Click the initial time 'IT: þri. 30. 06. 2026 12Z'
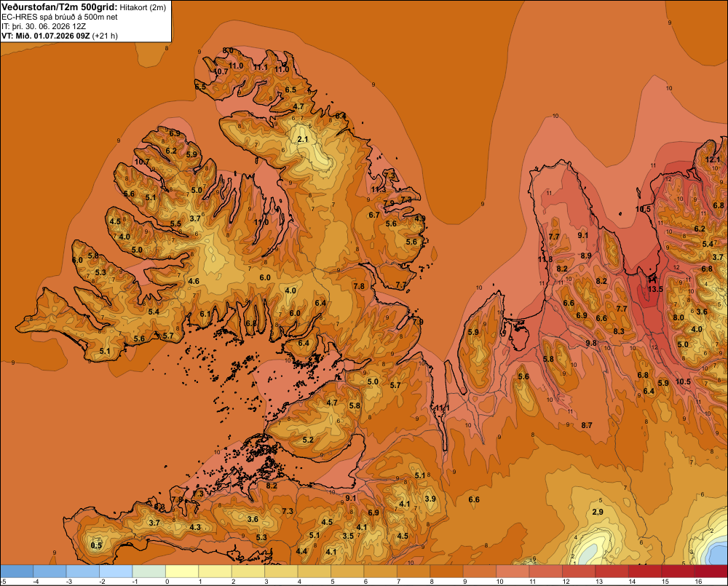Viewport: 728px width, 586px height. (44, 26)
